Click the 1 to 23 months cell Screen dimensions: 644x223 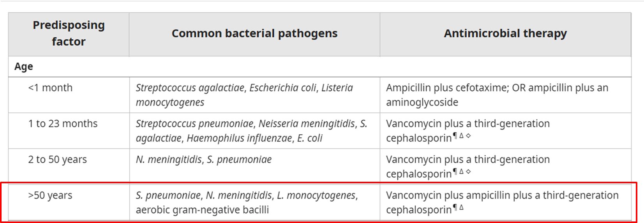63,124
